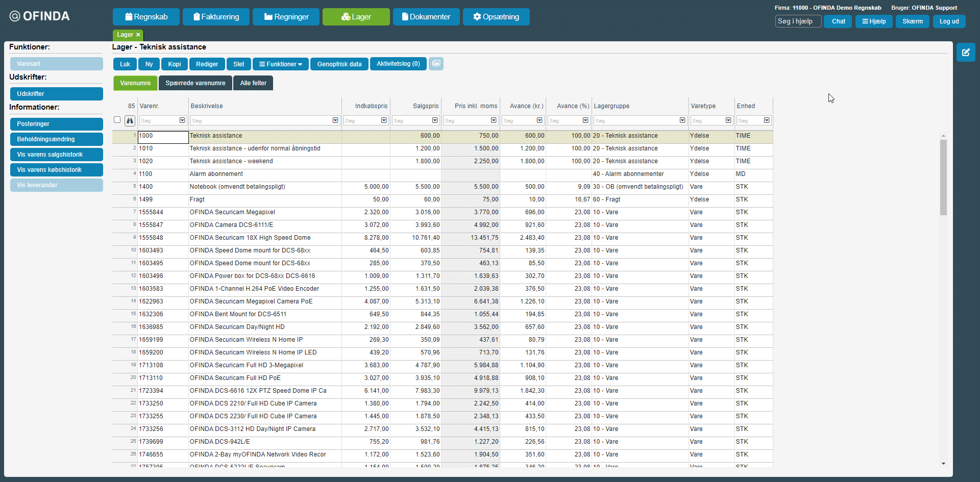Tick the select-all checkbox in table header
Image resolution: width=980 pixels, height=482 pixels.
pos(117,120)
